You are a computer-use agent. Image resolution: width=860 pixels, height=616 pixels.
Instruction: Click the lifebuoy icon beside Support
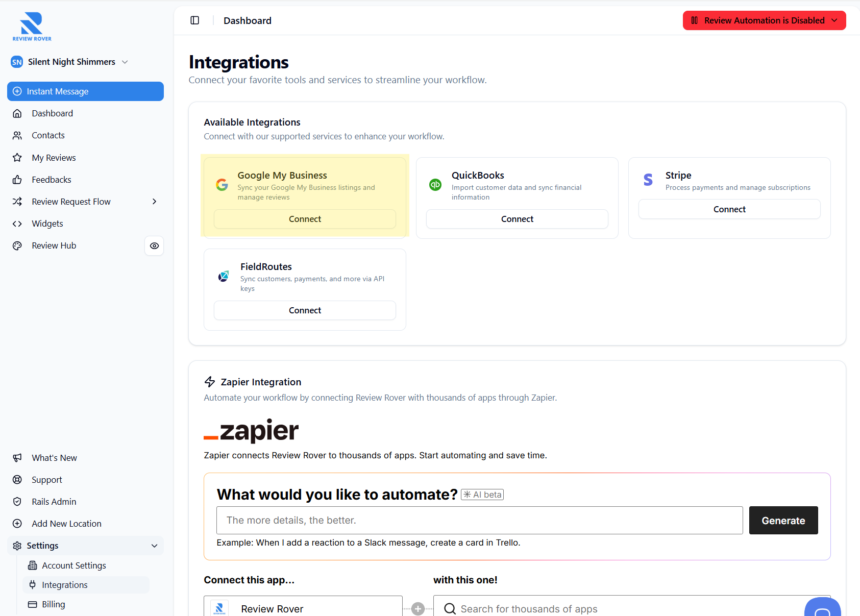(17, 480)
